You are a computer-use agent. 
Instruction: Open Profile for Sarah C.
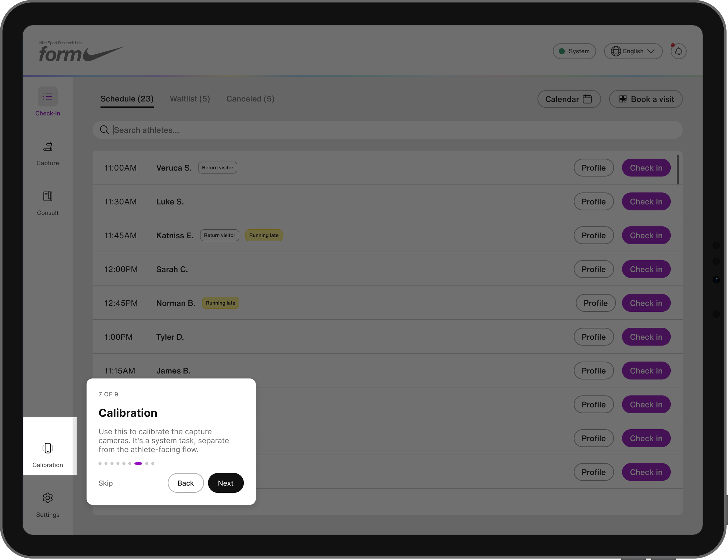pos(593,269)
